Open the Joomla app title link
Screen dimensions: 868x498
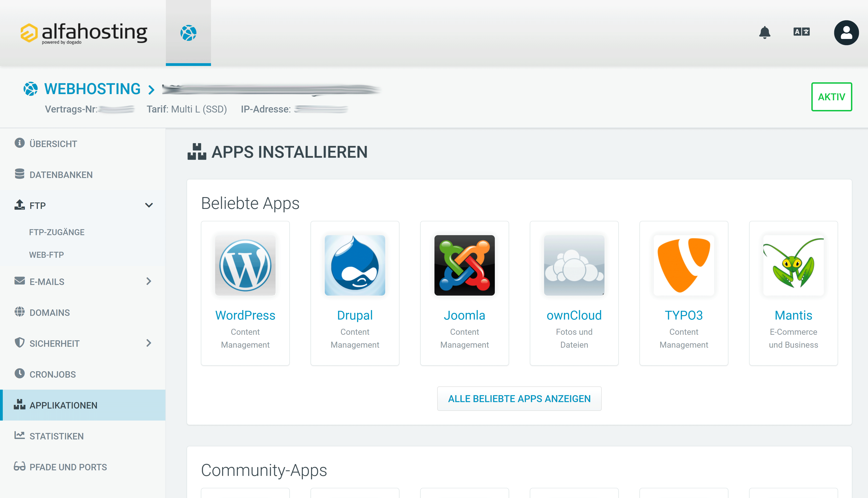(x=464, y=315)
